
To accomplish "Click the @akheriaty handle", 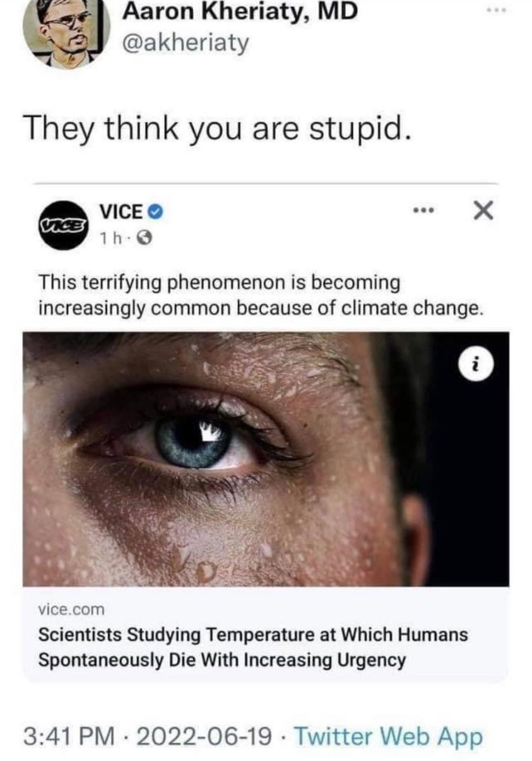I will tap(186, 44).
